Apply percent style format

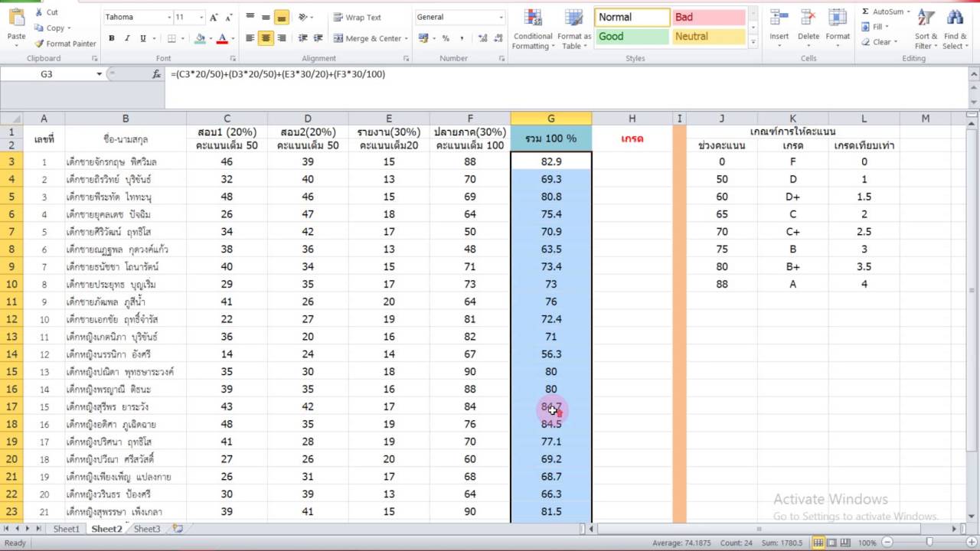click(446, 38)
